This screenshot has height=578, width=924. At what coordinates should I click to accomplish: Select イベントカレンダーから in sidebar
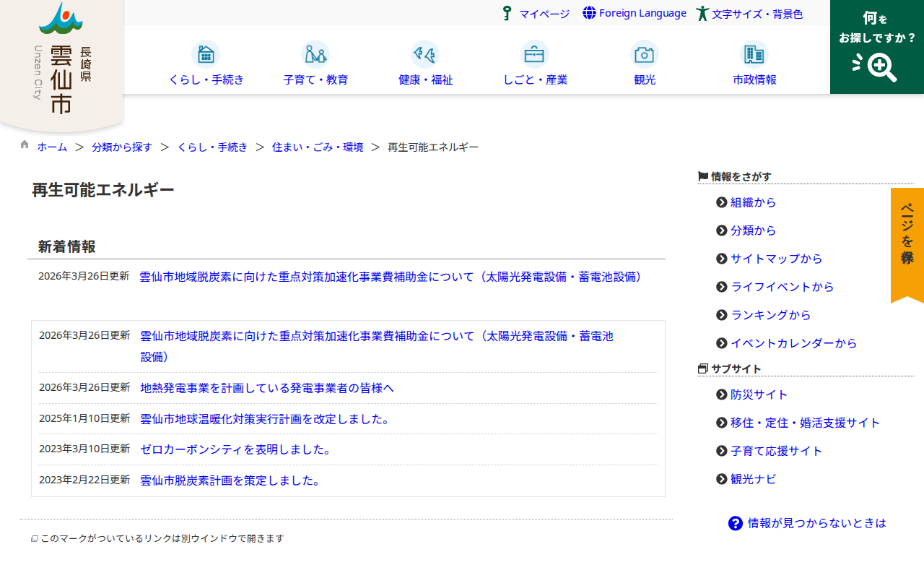pos(793,343)
